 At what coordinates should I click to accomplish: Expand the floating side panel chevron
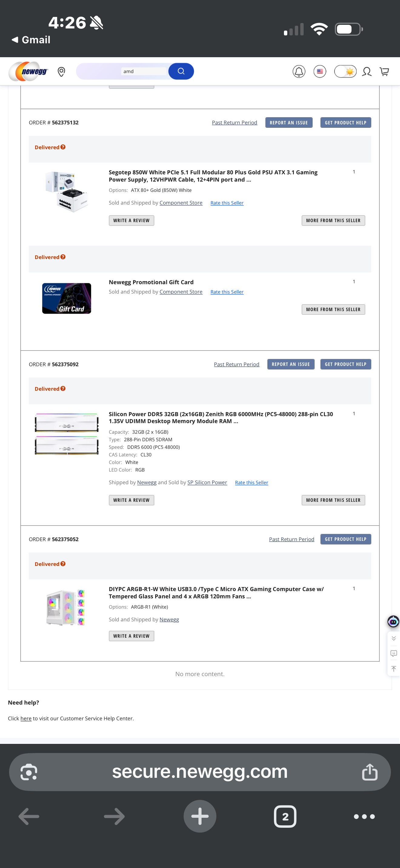click(393, 639)
